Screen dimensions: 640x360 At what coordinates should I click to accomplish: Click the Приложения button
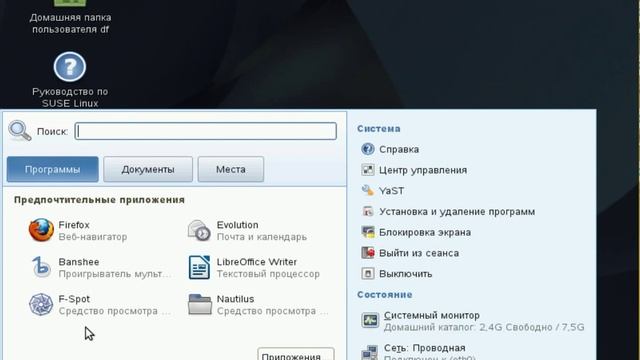pyautogui.click(x=296, y=354)
